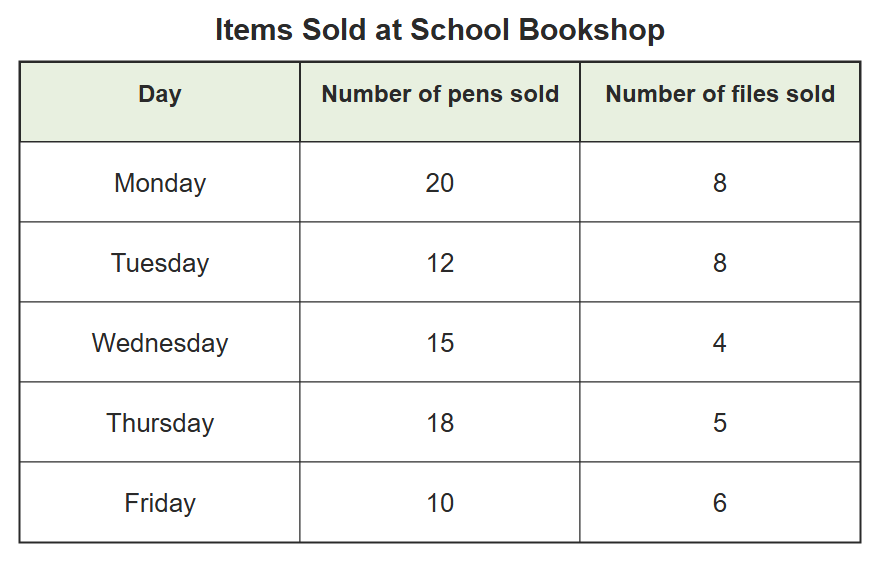Click the Monday row label
880x562 pixels.
click(x=160, y=183)
